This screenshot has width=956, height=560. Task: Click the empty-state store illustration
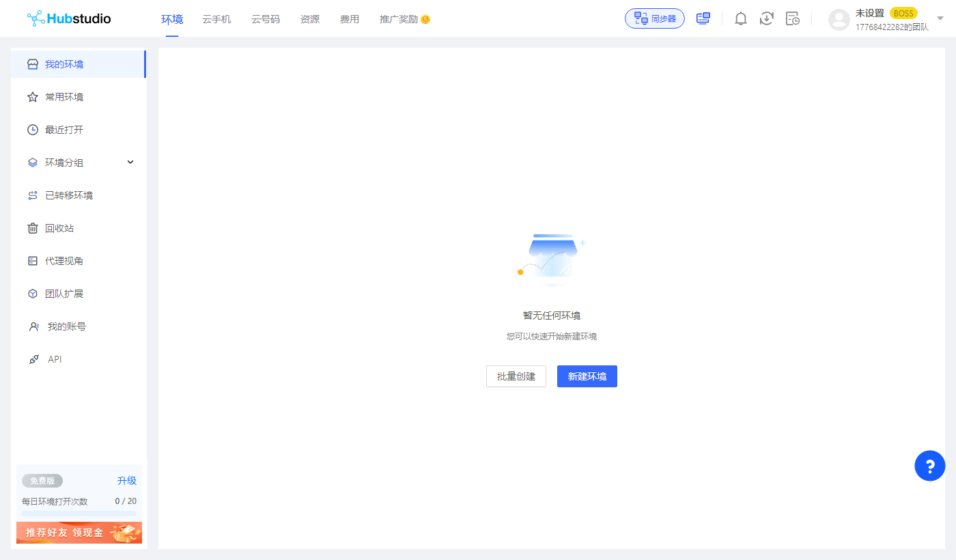552,260
